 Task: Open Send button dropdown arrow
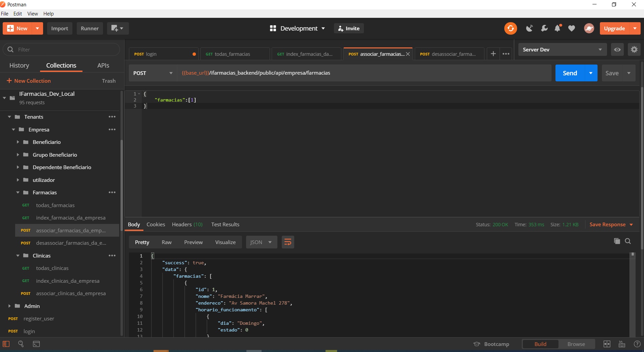(x=591, y=73)
